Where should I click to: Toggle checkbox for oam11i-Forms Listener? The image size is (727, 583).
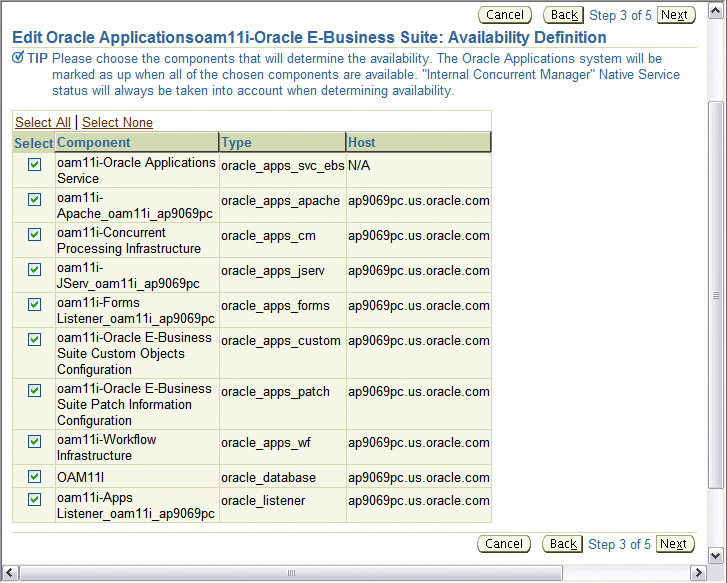tap(34, 304)
